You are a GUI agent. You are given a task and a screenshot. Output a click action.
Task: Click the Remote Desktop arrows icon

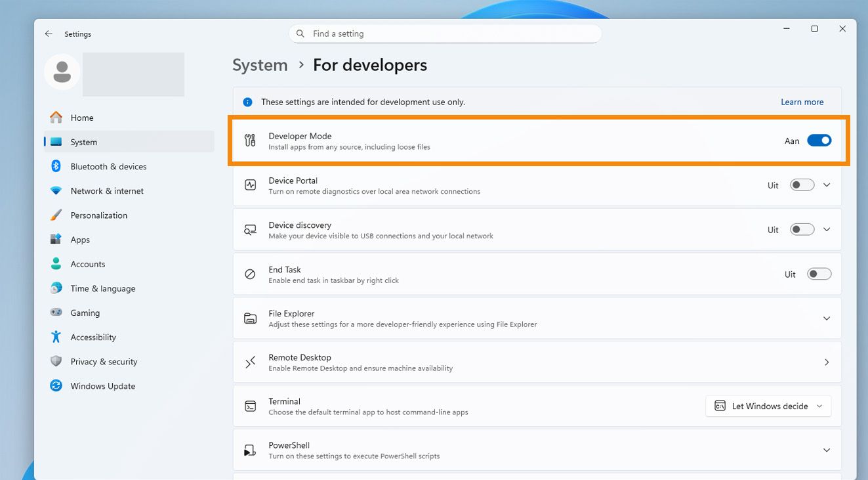[250, 362]
